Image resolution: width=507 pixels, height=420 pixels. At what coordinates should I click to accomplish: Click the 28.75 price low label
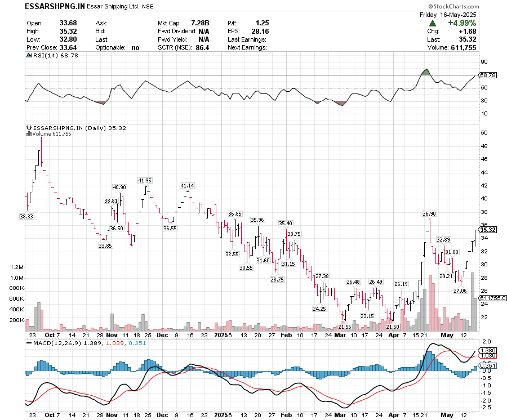(277, 280)
